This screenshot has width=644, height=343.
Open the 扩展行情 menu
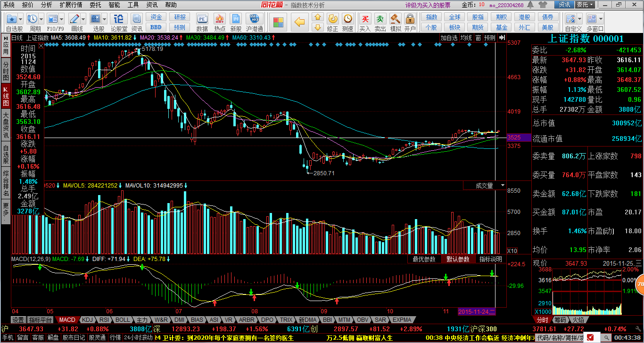71,5
